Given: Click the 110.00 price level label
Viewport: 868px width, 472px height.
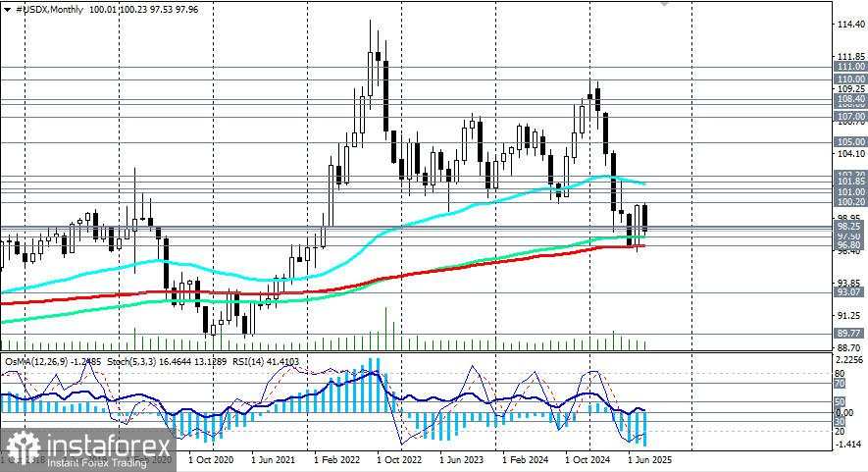Looking at the screenshot, I should click(850, 79).
